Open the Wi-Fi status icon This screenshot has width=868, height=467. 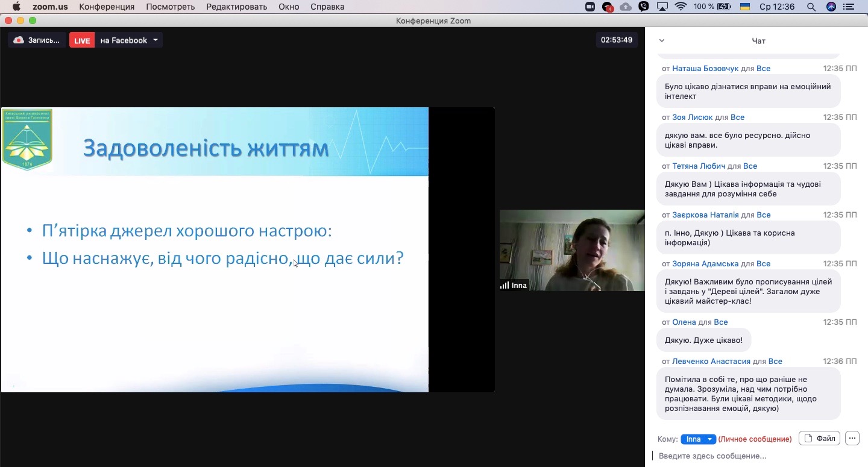681,7
